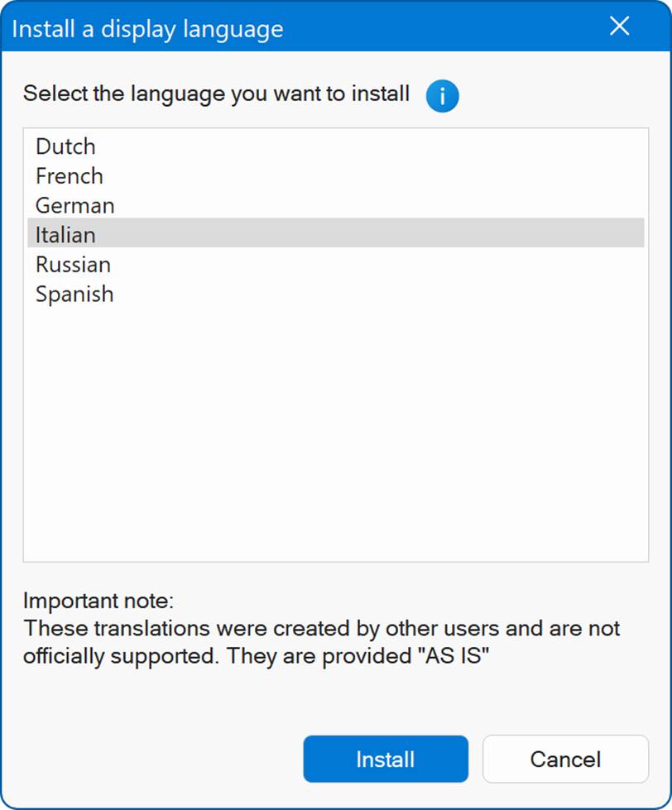Choose Spanish from the list
Image resolution: width=672 pixels, height=810 pixels.
point(74,295)
